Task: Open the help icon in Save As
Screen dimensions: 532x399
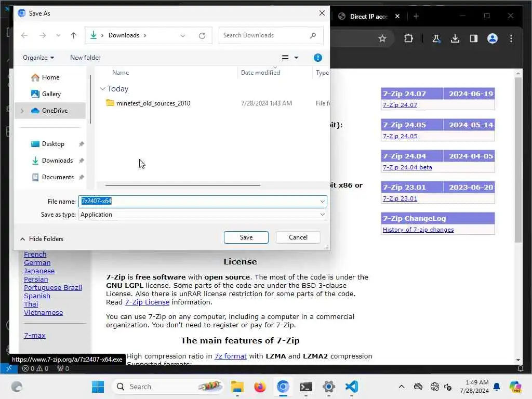Action: pos(317,58)
